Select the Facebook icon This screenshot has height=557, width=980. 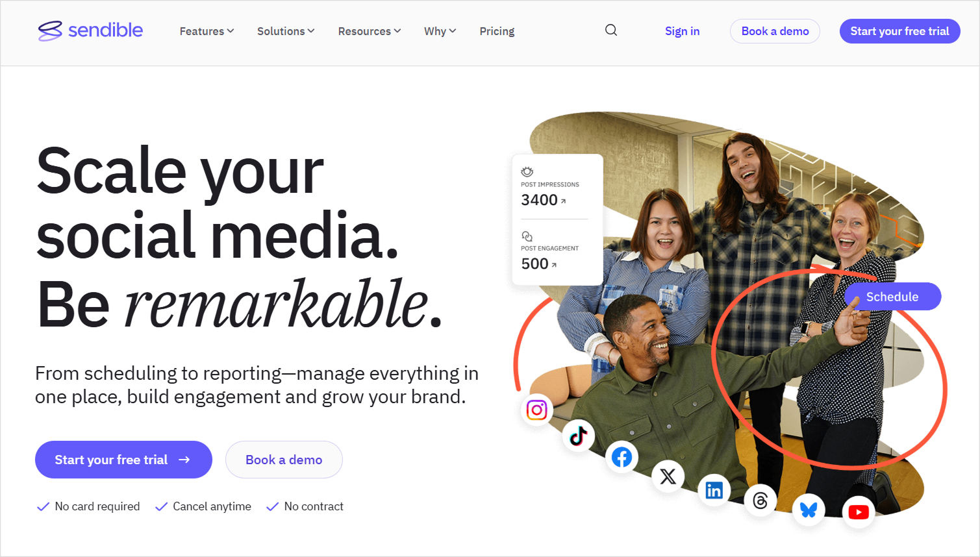(x=622, y=457)
